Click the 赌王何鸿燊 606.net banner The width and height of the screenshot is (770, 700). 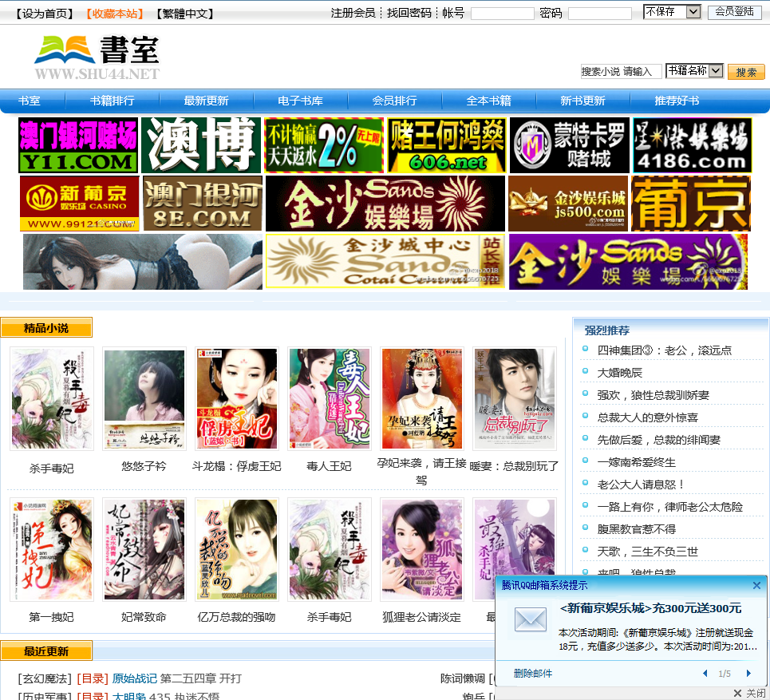tap(446, 145)
